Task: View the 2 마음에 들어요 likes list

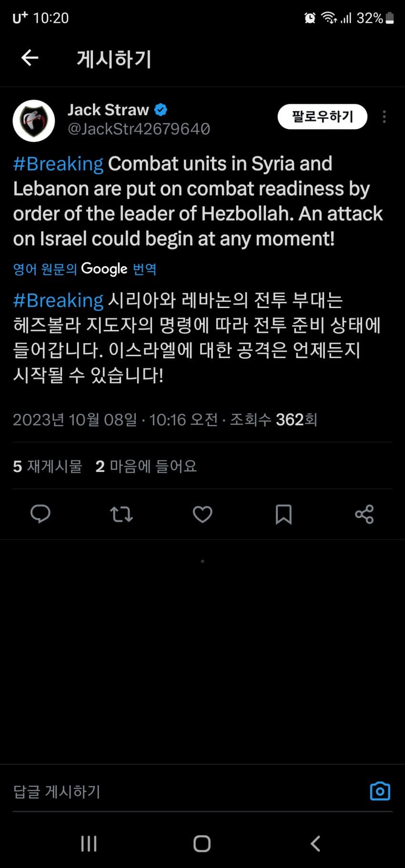Action: point(146,466)
